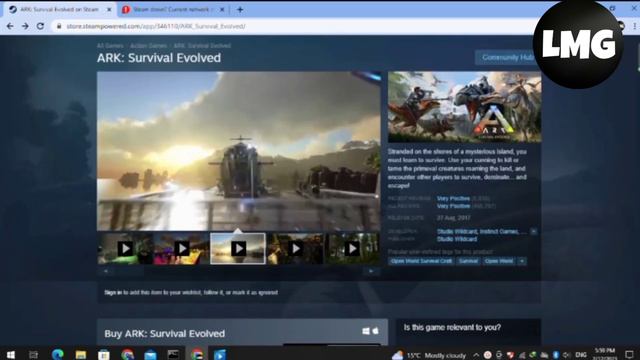Image resolution: width=640 pixels, height=360 pixels.
Task: Close the ARK: Survival Evolved on Steam tab
Action: [109, 9]
